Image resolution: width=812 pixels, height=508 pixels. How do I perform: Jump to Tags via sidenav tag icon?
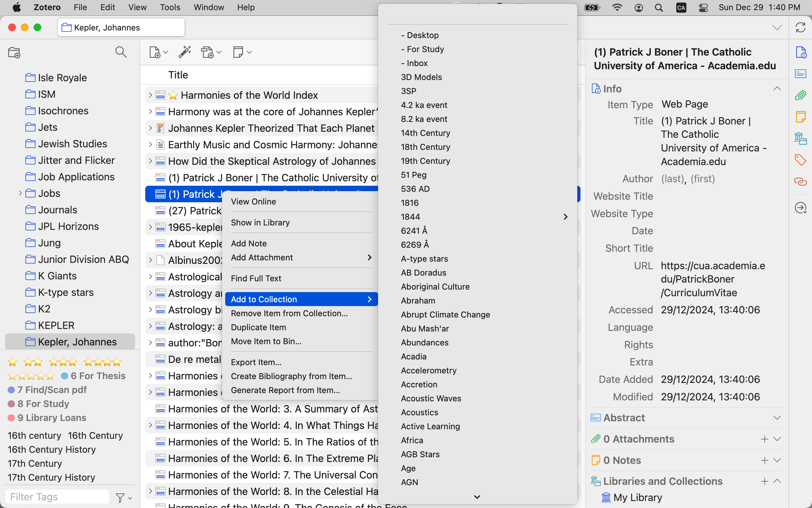(801, 160)
